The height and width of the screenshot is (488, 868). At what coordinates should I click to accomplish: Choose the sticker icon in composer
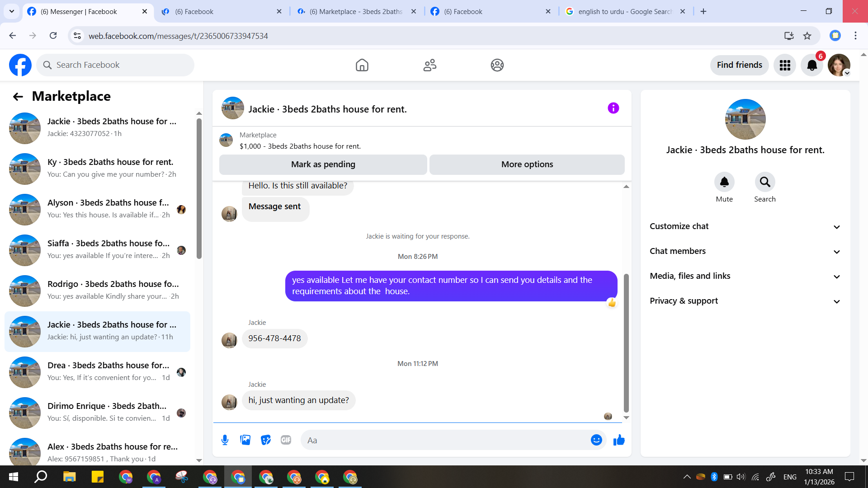(266, 440)
